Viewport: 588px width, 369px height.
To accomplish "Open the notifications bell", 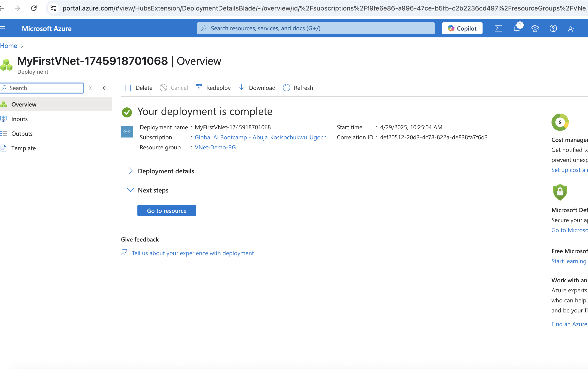I will coord(517,28).
